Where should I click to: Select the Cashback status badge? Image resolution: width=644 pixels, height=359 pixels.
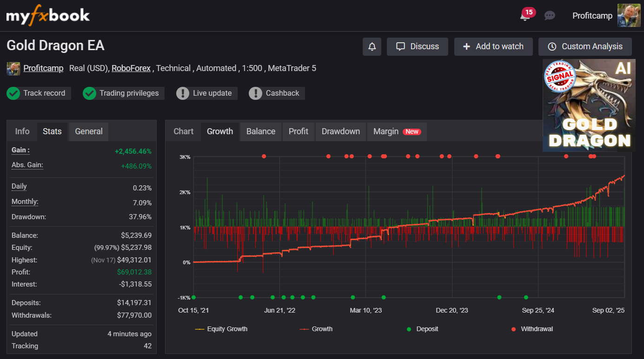point(277,93)
